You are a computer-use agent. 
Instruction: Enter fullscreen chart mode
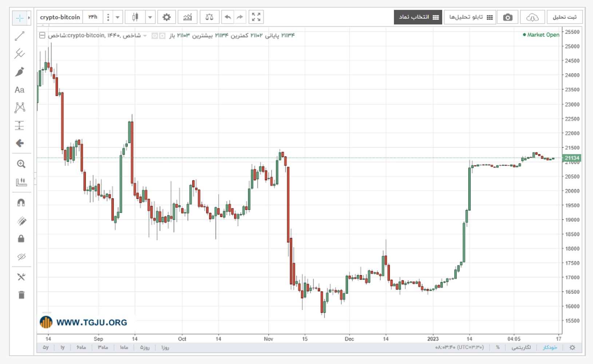256,17
